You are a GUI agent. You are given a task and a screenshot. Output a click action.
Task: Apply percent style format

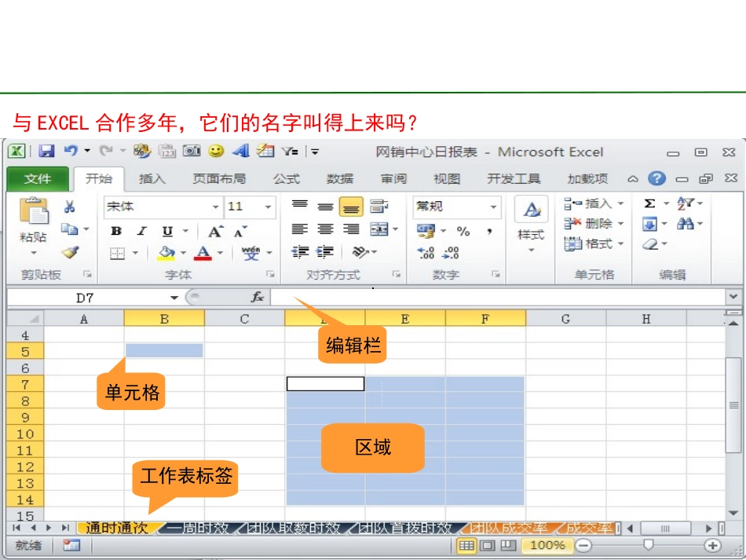463,231
